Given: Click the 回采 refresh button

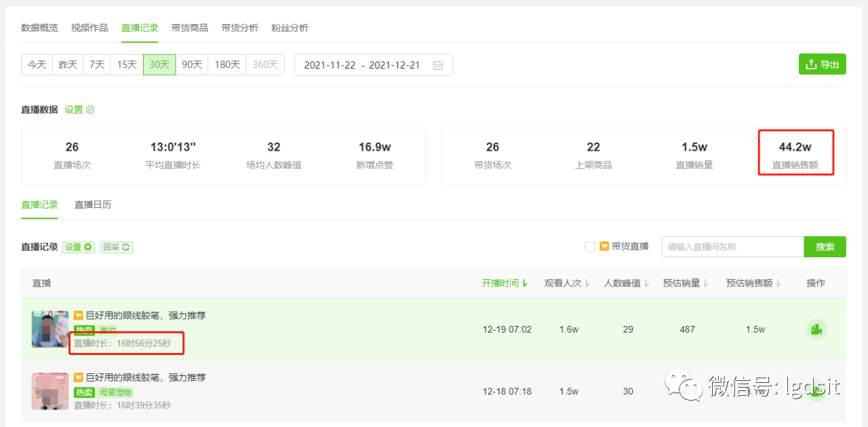Looking at the screenshot, I should pos(117,247).
